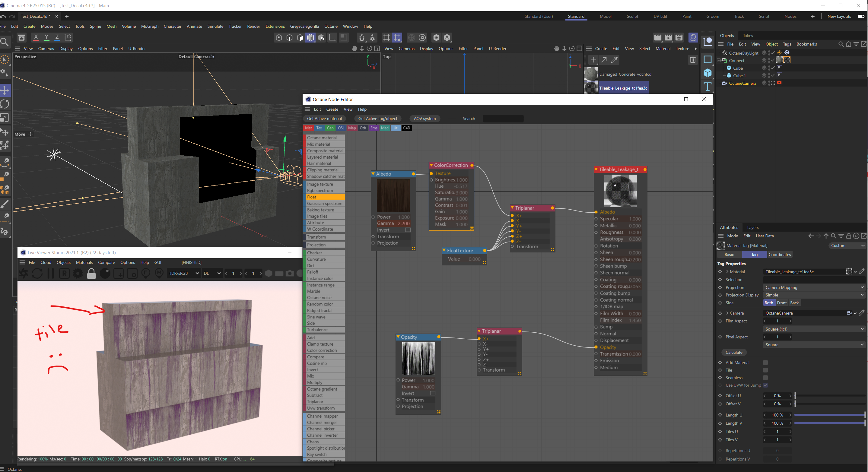Select the Move tool in left toolbar
The width and height of the screenshot is (868, 472).
click(x=5, y=90)
